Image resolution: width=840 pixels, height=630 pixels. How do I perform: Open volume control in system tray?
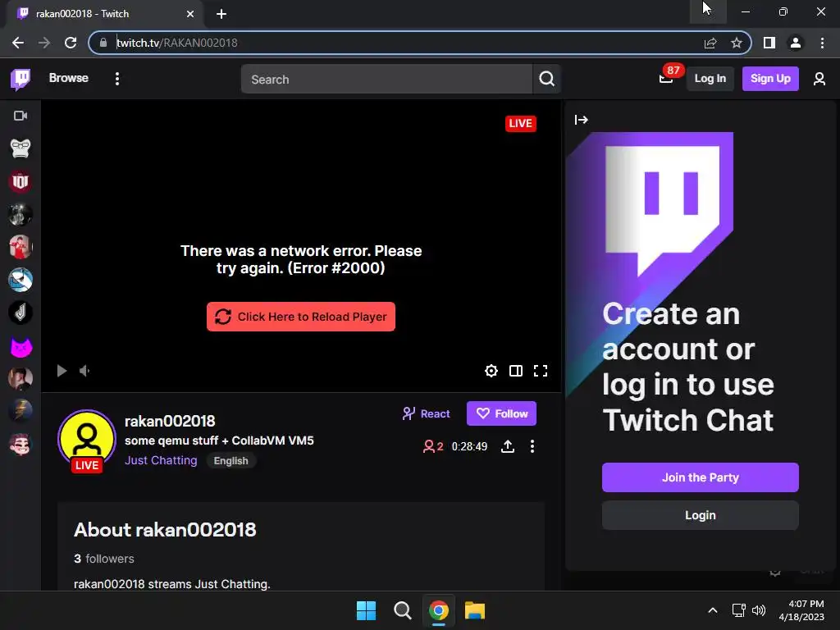(759, 610)
